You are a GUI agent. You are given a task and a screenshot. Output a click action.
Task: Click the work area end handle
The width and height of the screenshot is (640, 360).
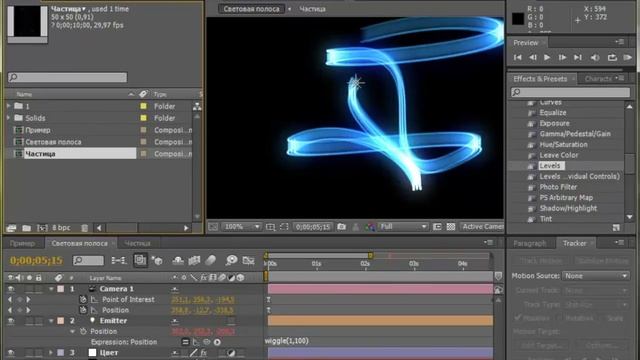371,256
